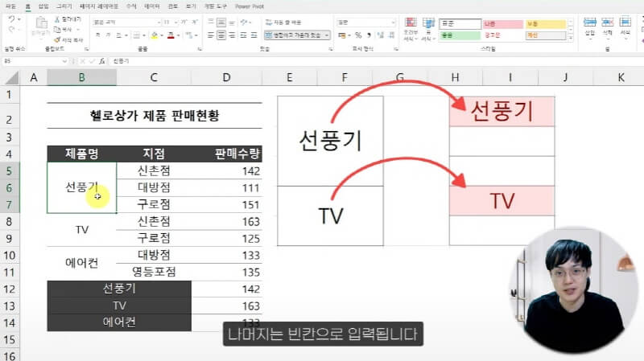644x361 pixels.
Task: Click the Undo arrow icon
Action: (11, 19)
